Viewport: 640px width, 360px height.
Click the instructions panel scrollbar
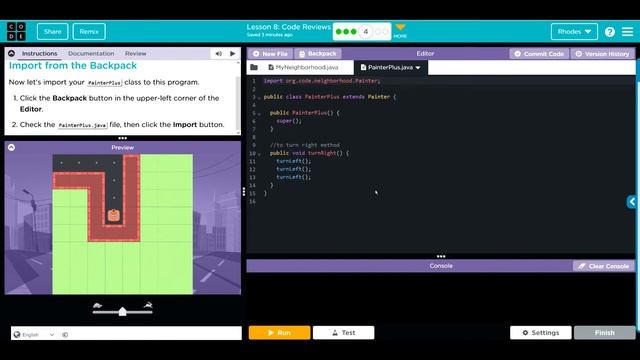(238, 104)
